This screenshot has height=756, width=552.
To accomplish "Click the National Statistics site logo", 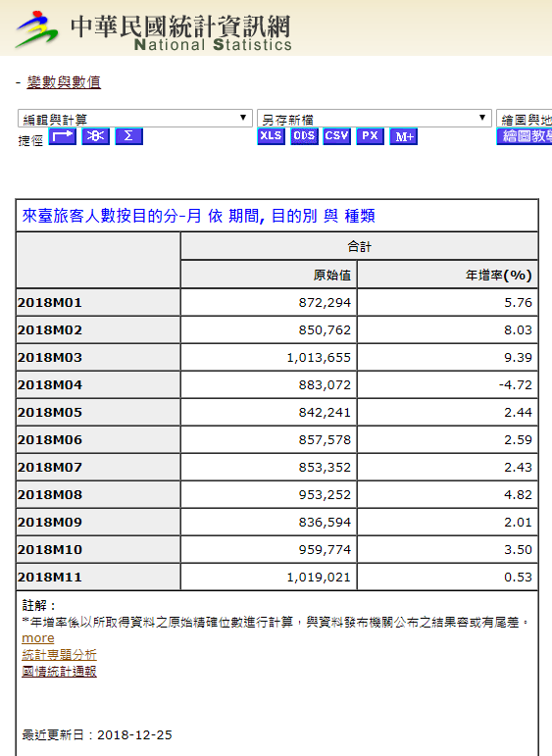I will click(153, 29).
